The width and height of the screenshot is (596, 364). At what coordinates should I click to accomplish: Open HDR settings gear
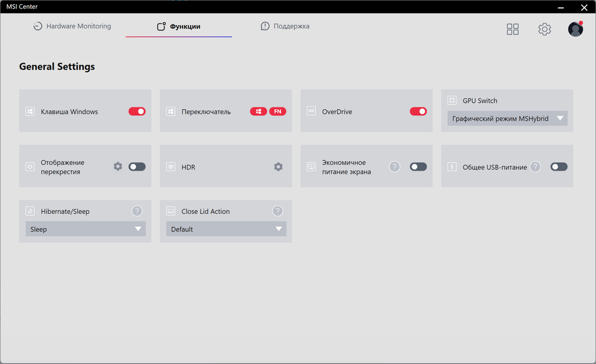(278, 167)
